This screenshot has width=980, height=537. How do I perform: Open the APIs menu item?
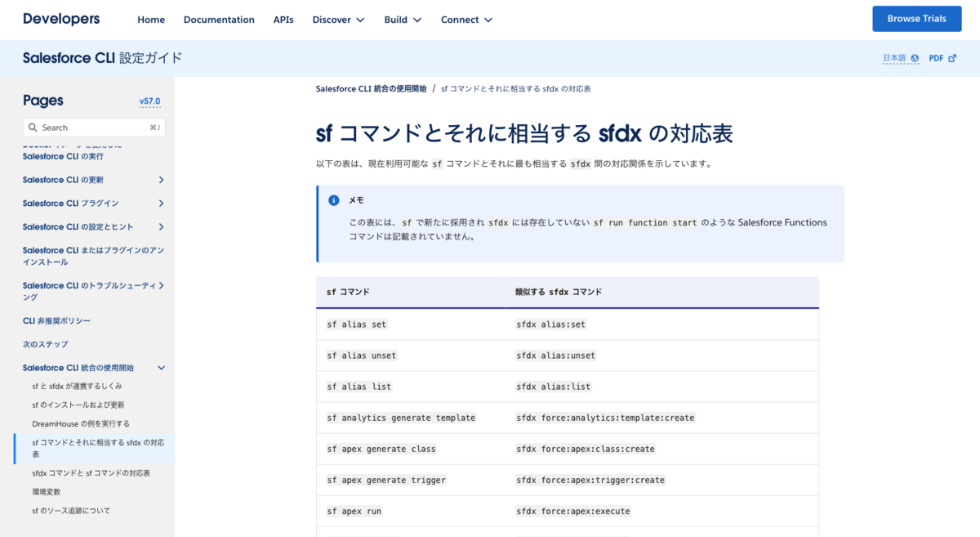pos(283,20)
